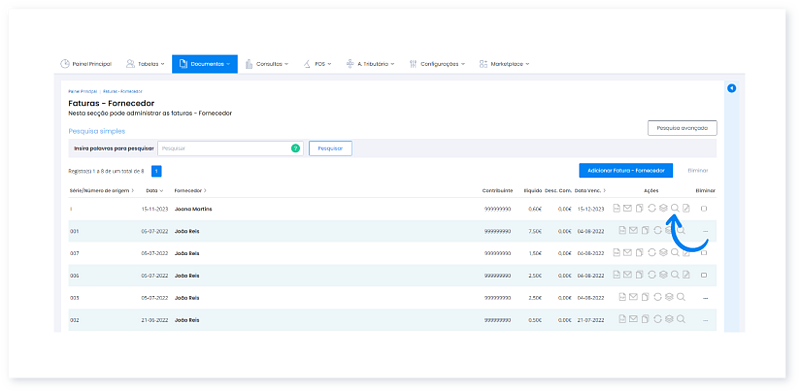Click stacked layers icon for invoice 002
The width and height of the screenshot is (800, 392).
[669, 319]
